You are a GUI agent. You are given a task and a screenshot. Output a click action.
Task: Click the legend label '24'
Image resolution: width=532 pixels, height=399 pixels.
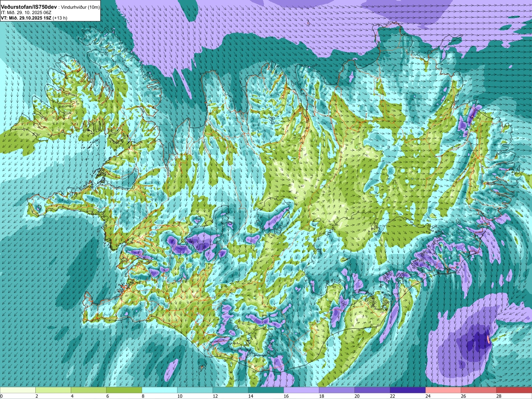(x=429, y=396)
